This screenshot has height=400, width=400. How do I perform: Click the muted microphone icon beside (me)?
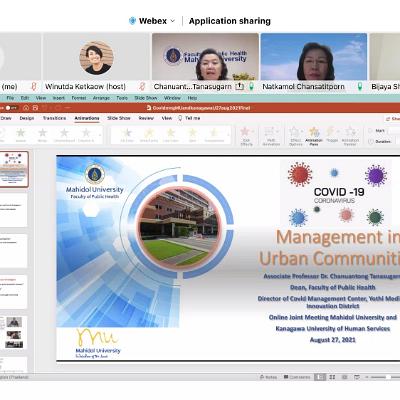33,87
